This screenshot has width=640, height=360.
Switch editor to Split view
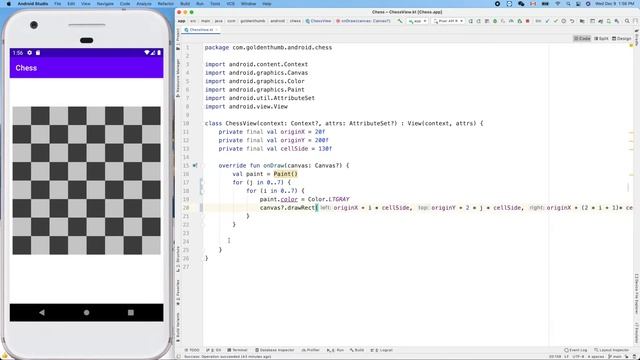tap(601, 38)
